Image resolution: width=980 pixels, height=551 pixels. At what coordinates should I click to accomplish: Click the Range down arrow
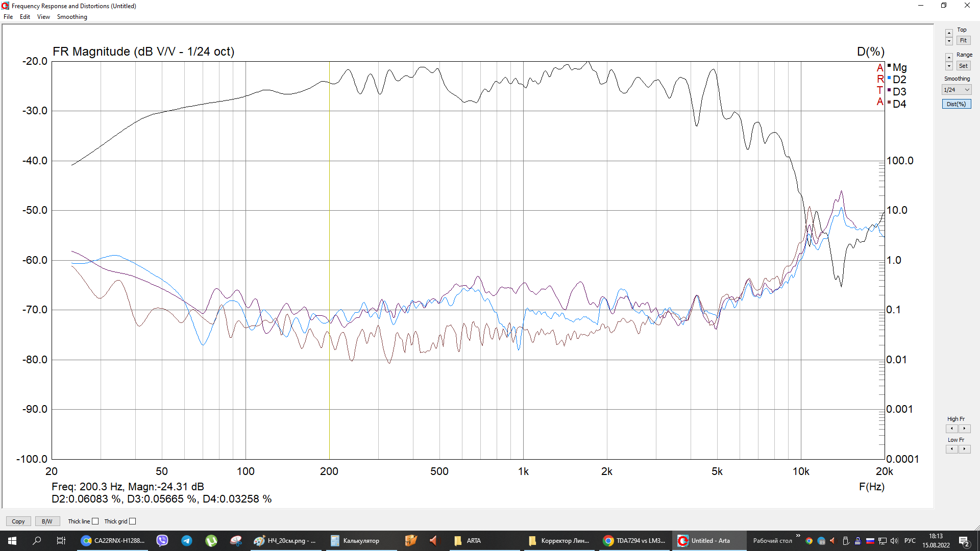[x=949, y=66]
